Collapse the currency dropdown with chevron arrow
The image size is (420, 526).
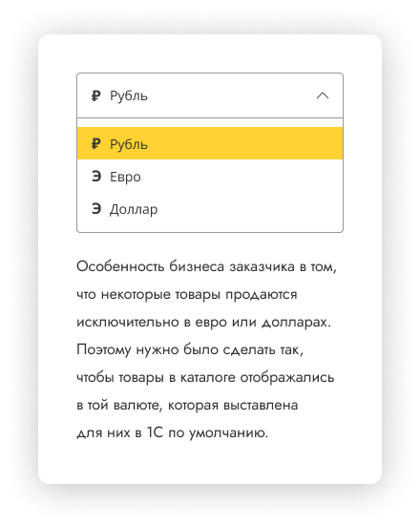323,96
